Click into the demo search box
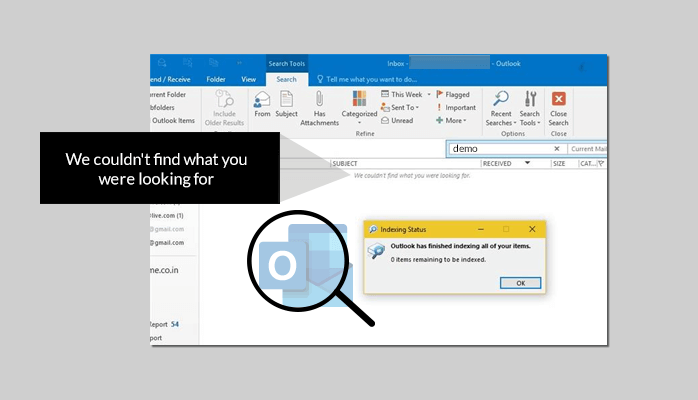 pos(501,149)
